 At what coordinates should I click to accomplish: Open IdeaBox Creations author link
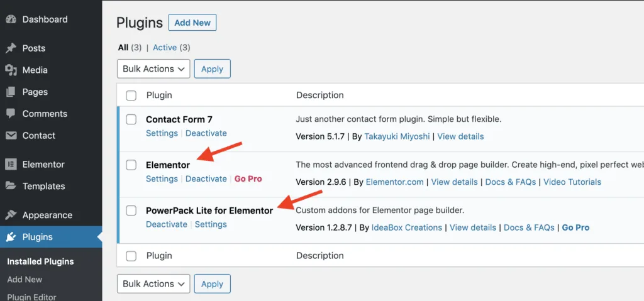[x=407, y=227]
